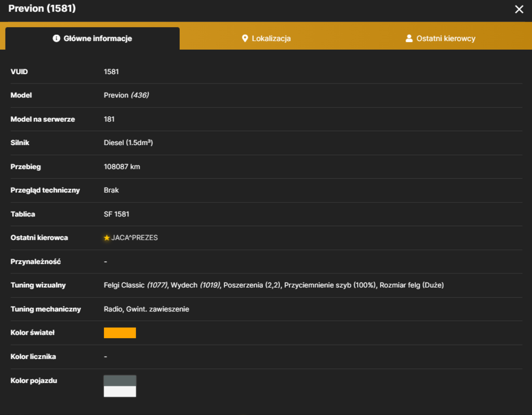The width and height of the screenshot is (532, 415).
Task: Click the license plate value SF 1581
Action: pos(116,214)
